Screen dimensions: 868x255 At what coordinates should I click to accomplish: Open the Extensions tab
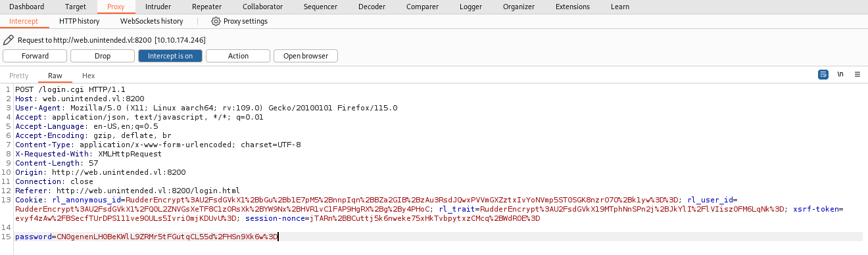coord(572,7)
